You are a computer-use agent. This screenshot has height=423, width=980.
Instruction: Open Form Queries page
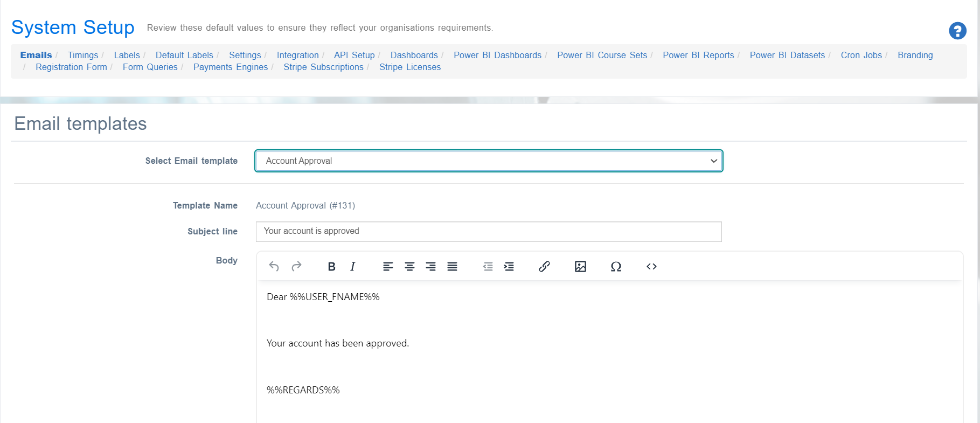tap(150, 67)
